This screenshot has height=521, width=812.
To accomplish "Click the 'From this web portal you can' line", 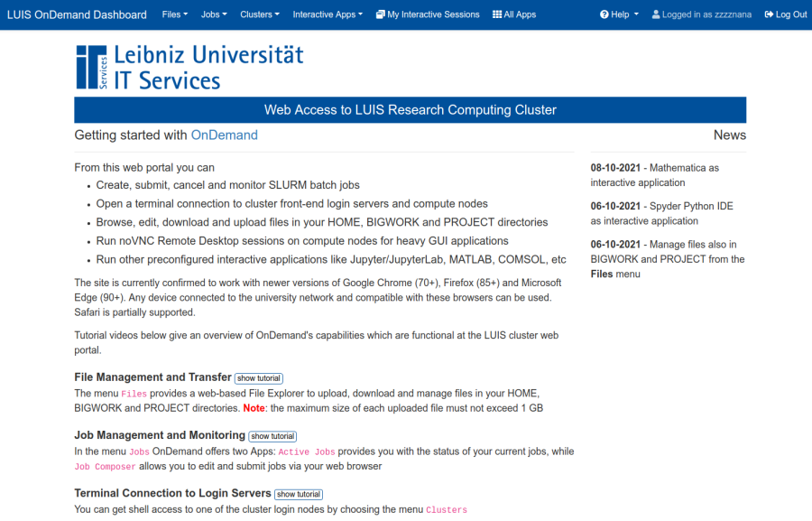I will (x=144, y=168).
